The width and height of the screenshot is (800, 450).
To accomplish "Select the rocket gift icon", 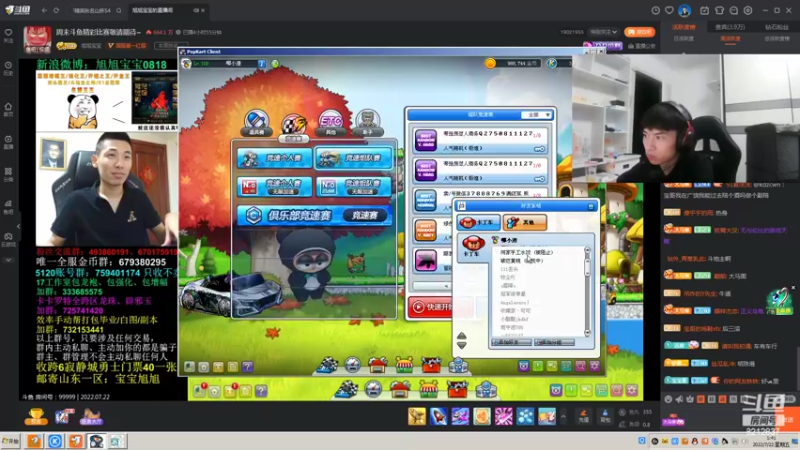I will pos(438,416).
